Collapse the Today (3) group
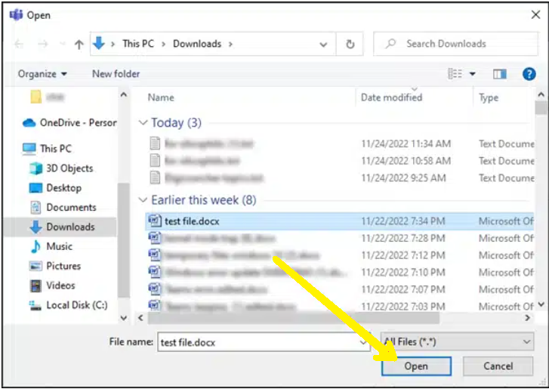This screenshot has height=392, width=549. click(143, 122)
